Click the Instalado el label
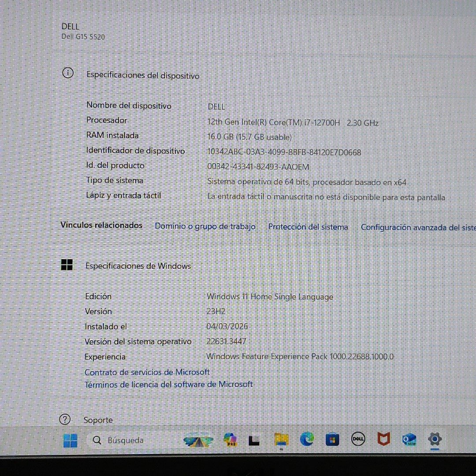 106,326
